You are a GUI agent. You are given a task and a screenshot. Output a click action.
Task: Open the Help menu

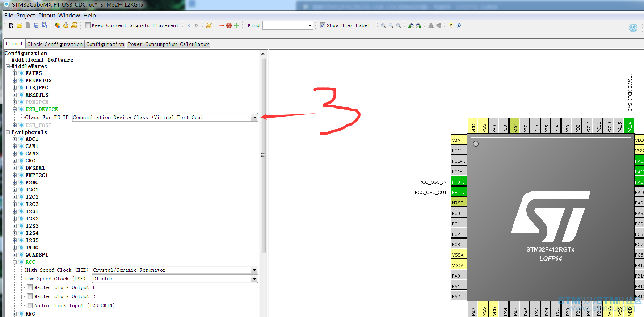coord(89,15)
